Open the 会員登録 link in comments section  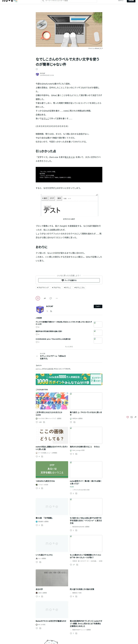click(50, 369)
